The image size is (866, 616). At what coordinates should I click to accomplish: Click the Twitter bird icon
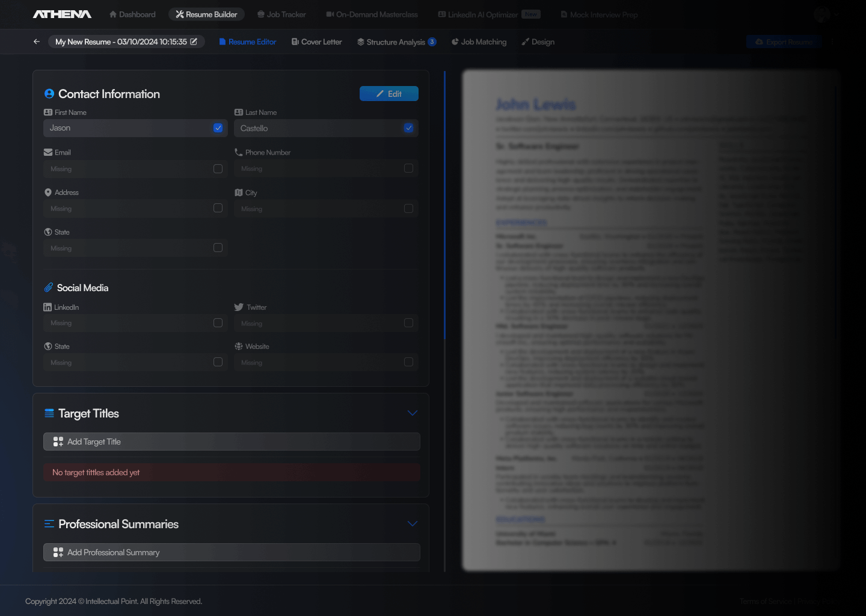pyautogui.click(x=239, y=307)
